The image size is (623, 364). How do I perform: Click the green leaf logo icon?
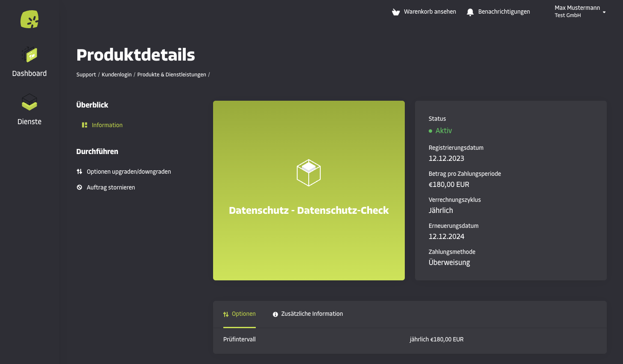(x=29, y=19)
